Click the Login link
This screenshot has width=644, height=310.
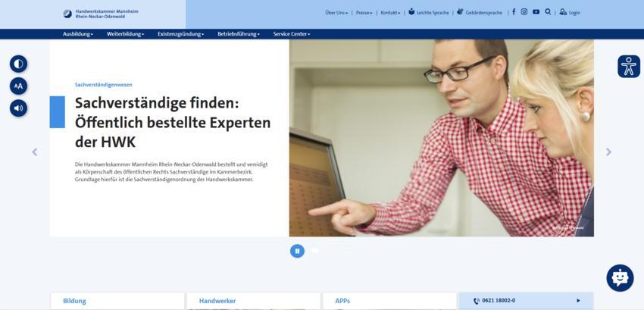click(570, 13)
